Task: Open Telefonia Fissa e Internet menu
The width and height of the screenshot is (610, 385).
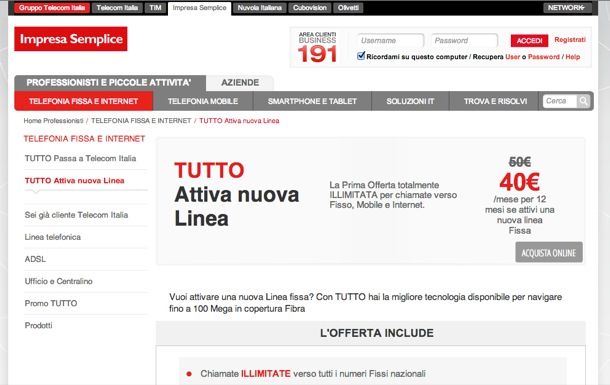Action: click(x=84, y=101)
